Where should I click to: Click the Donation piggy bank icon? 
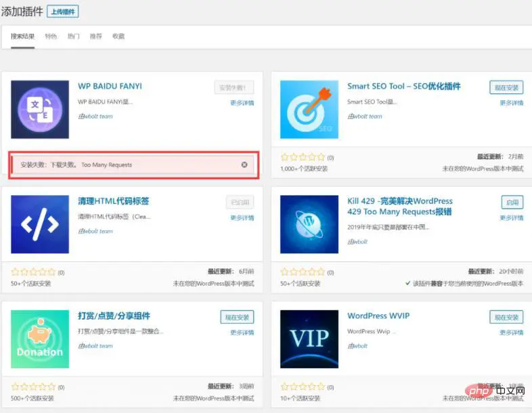40,339
